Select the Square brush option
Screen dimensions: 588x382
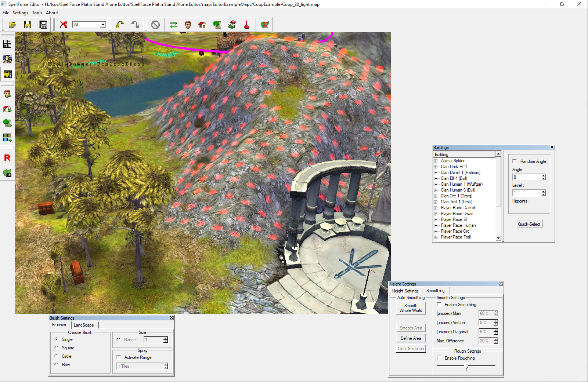coord(56,348)
